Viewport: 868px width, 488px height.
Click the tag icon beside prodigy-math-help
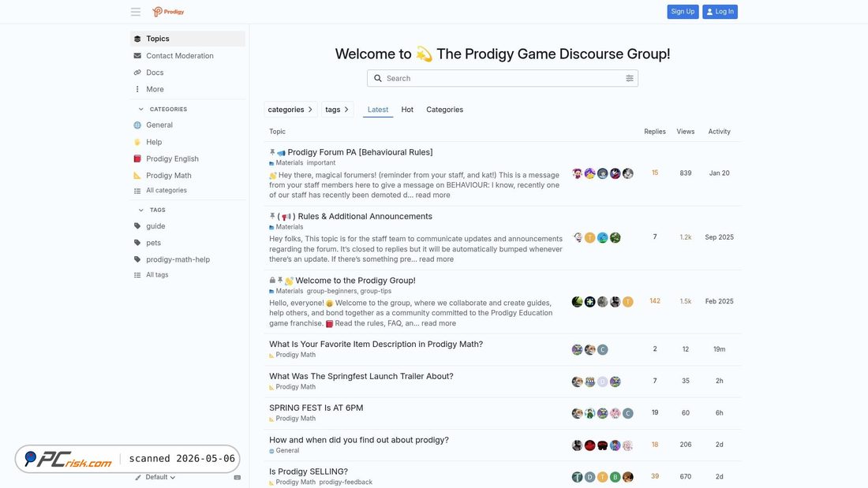click(x=137, y=259)
